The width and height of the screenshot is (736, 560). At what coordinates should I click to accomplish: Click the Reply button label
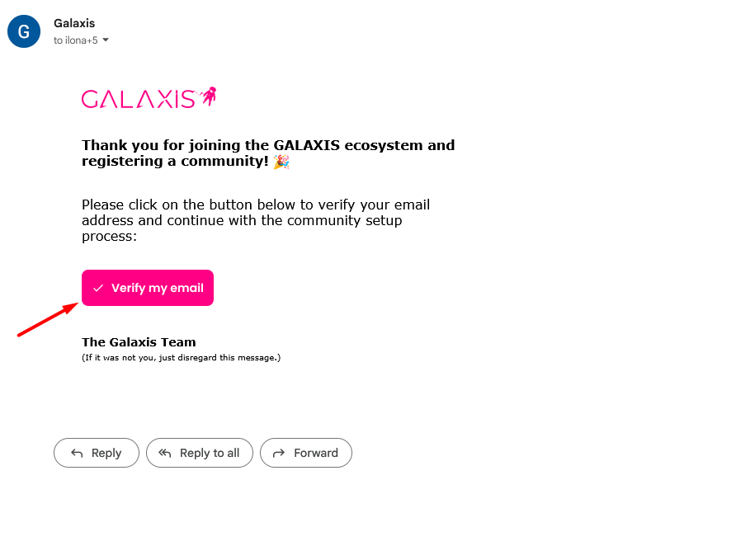click(x=106, y=453)
